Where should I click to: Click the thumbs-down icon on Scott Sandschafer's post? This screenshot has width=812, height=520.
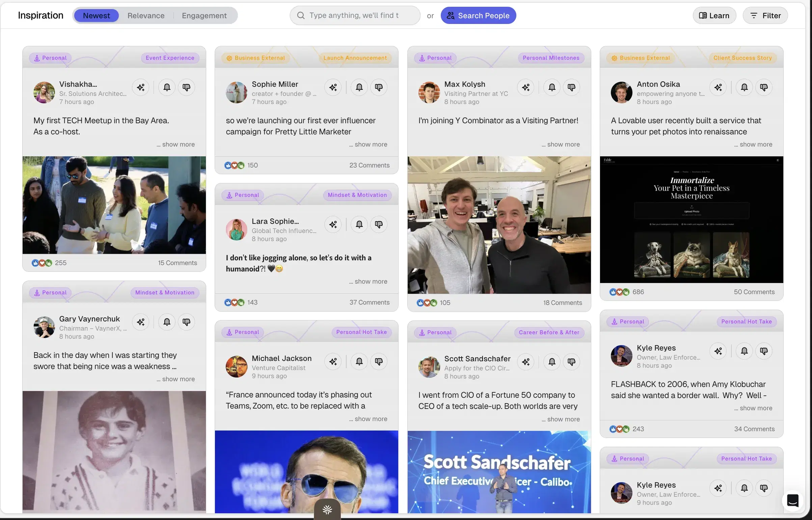tap(571, 362)
